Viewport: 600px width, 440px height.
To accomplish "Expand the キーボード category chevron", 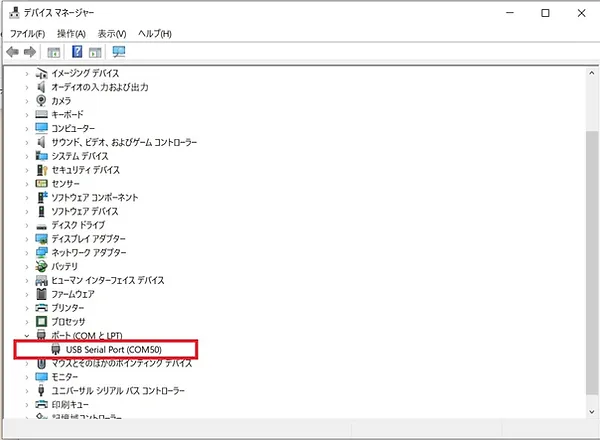I will pos(27,115).
